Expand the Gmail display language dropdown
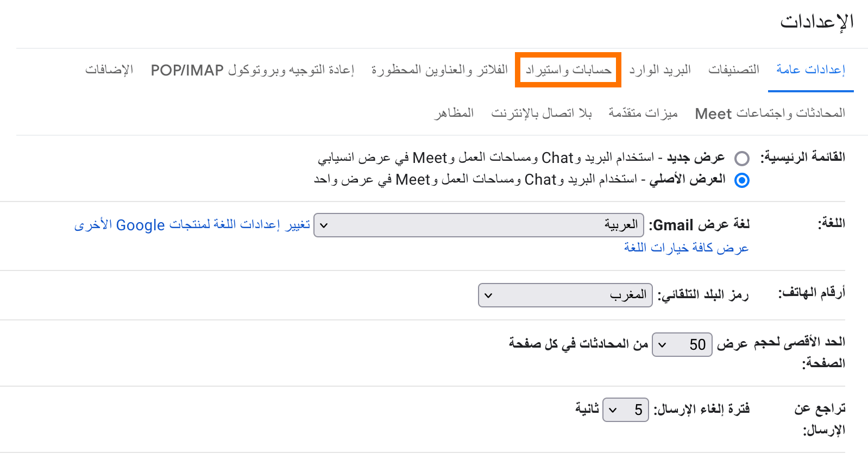This screenshot has width=868, height=466. 479,225
